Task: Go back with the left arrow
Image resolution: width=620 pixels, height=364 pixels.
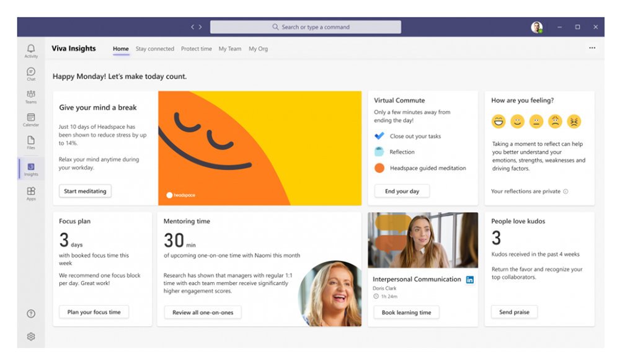Action: 193,27
